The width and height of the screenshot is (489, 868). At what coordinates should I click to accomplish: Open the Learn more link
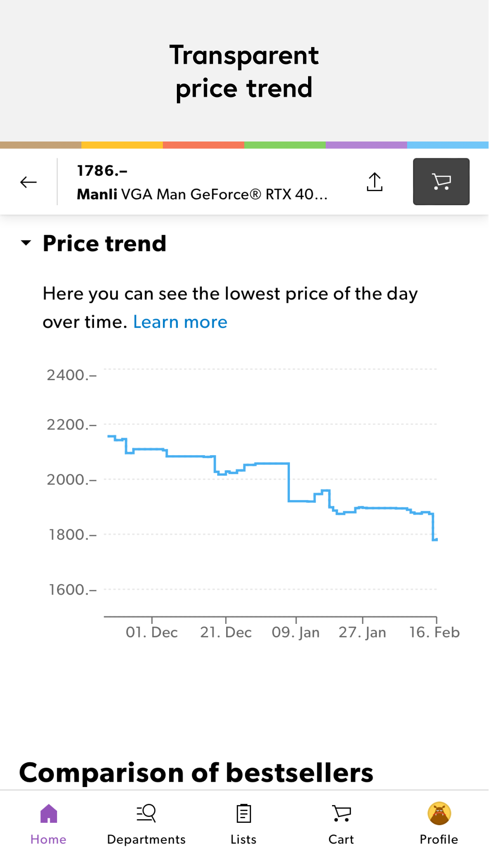click(180, 322)
